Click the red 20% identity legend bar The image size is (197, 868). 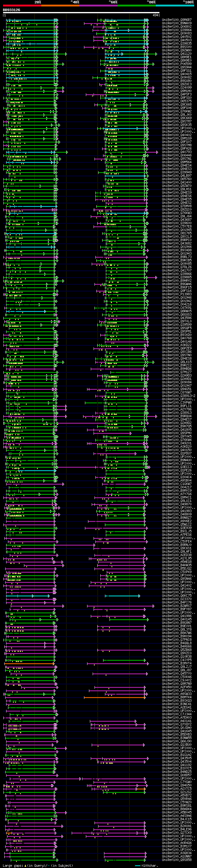[x=22, y=6]
